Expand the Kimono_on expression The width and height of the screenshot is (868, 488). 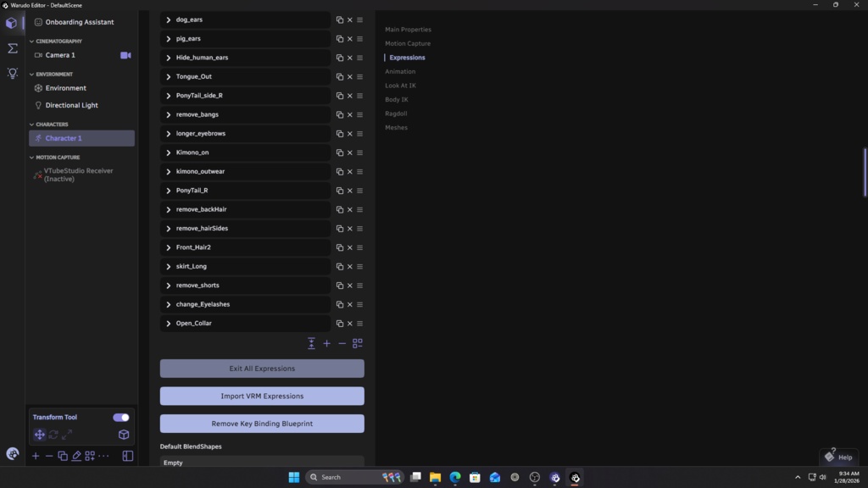point(169,152)
